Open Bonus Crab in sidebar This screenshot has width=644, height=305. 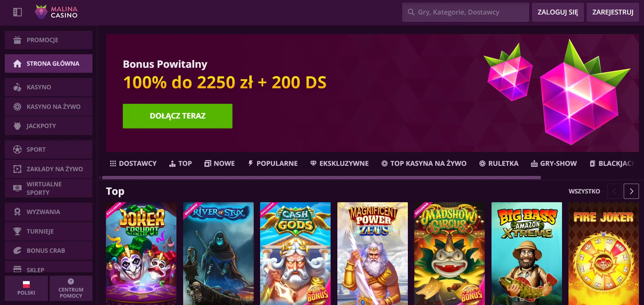click(x=49, y=250)
